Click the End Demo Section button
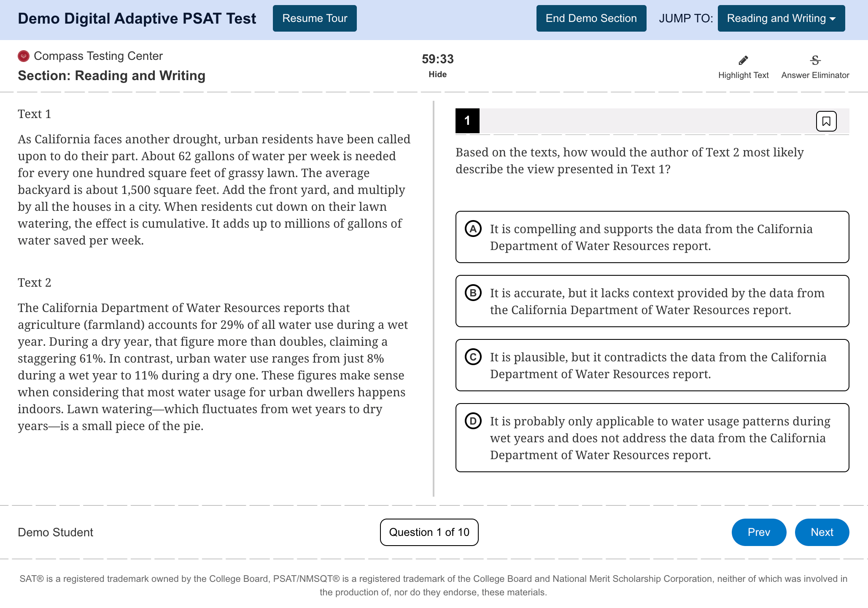868x608 pixels. 592,18
